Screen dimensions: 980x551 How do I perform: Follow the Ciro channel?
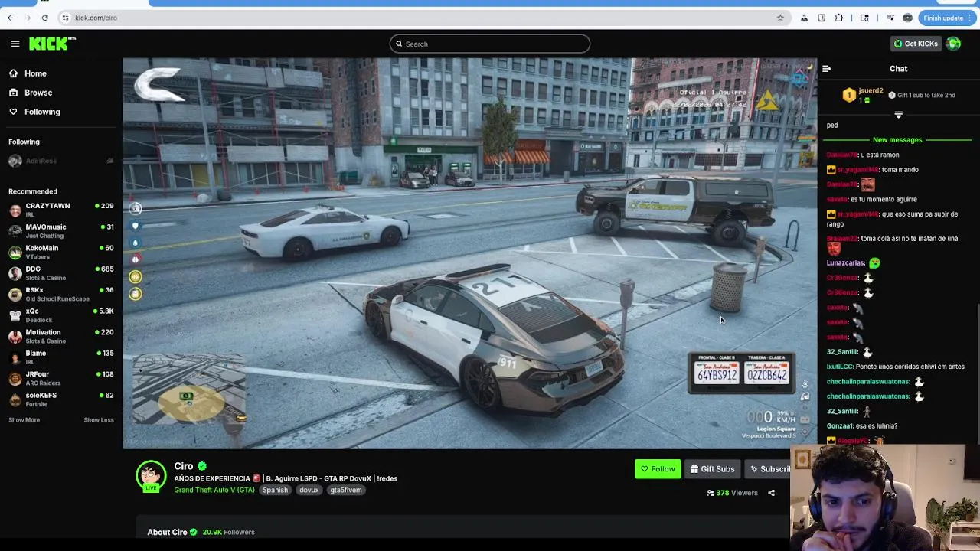coord(658,469)
